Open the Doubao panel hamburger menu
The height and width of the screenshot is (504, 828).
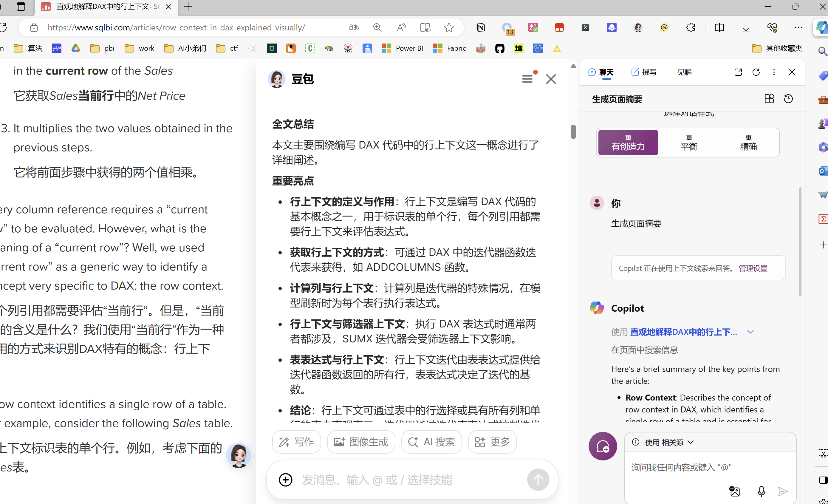pos(527,79)
